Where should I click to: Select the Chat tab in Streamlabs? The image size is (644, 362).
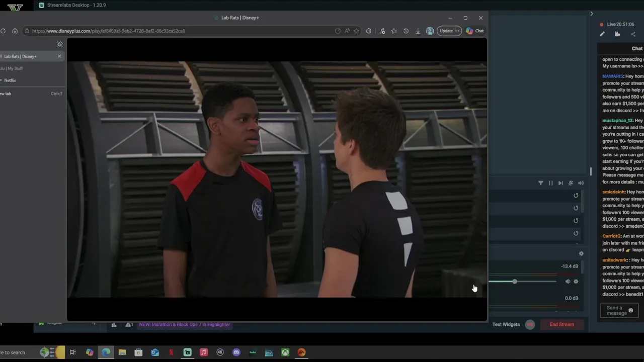pyautogui.click(x=637, y=49)
